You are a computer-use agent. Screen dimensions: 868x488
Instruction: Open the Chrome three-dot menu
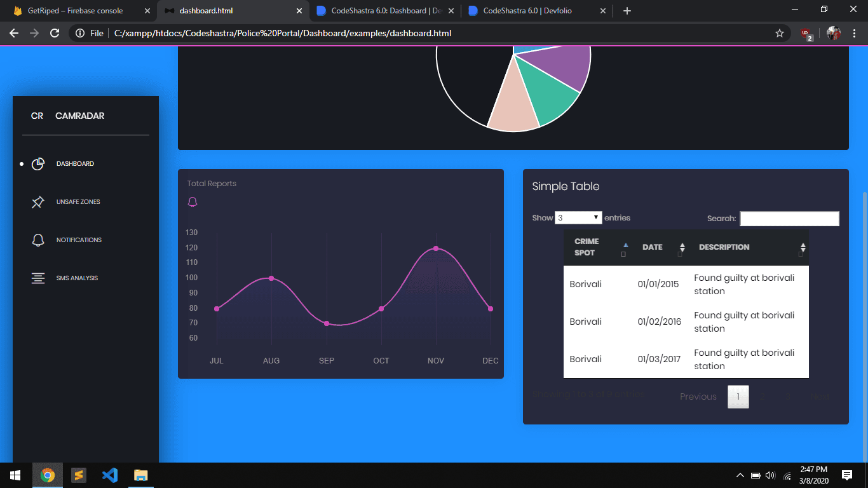pos(855,33)
